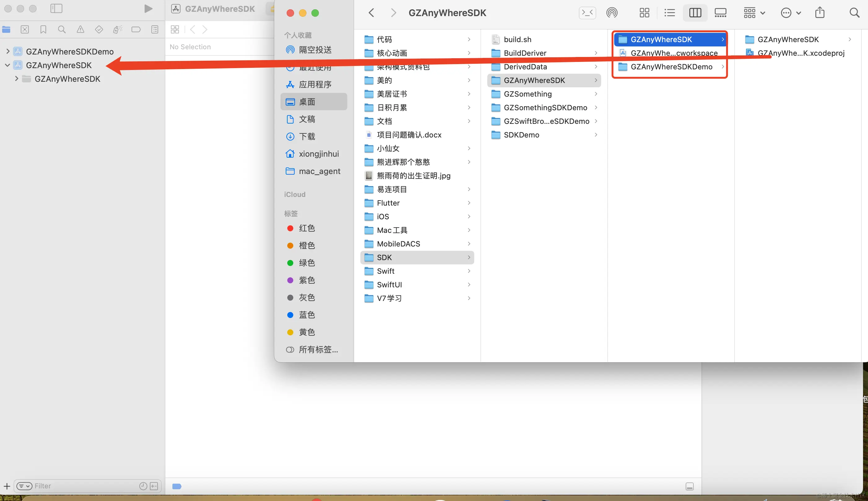Screen dimensions: 868x501
Task: Open the Bookmark navigator icon
Action: click(43, 30)
